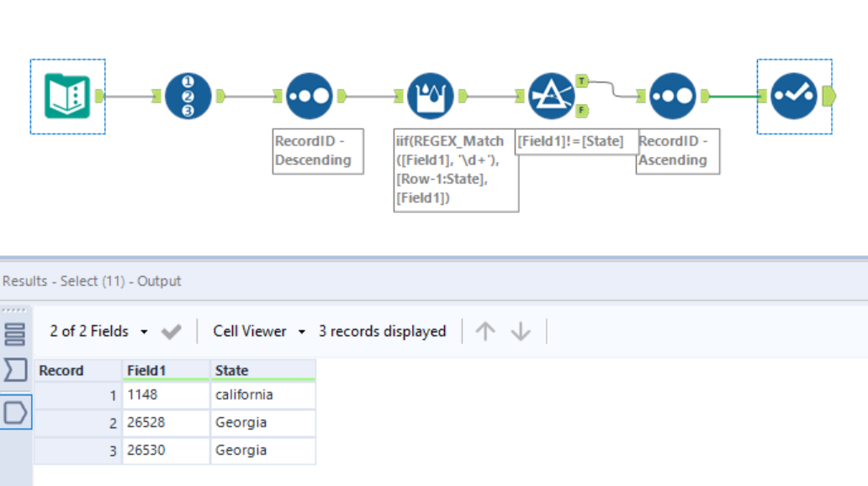The width and height of the screenshot is (868, 486).
Task: Go to next record with down arrow
Action: [x=521, y=331]
